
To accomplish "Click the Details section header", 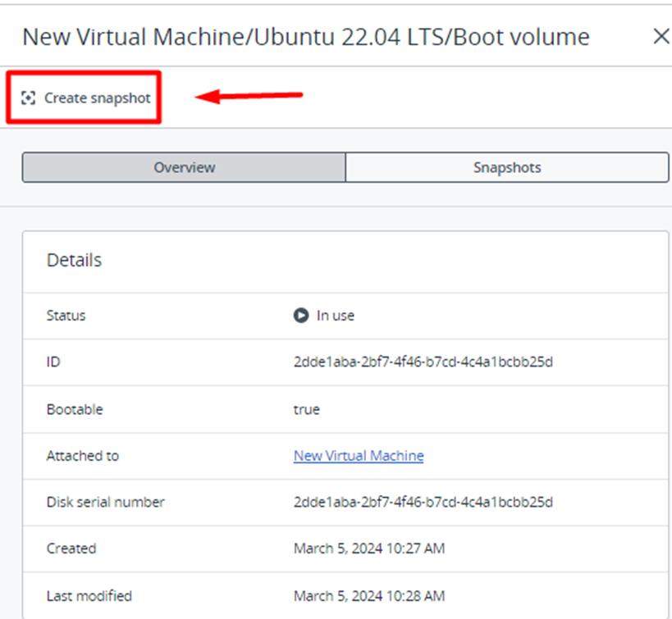I will pyautogui.click(x=75, y=261).
